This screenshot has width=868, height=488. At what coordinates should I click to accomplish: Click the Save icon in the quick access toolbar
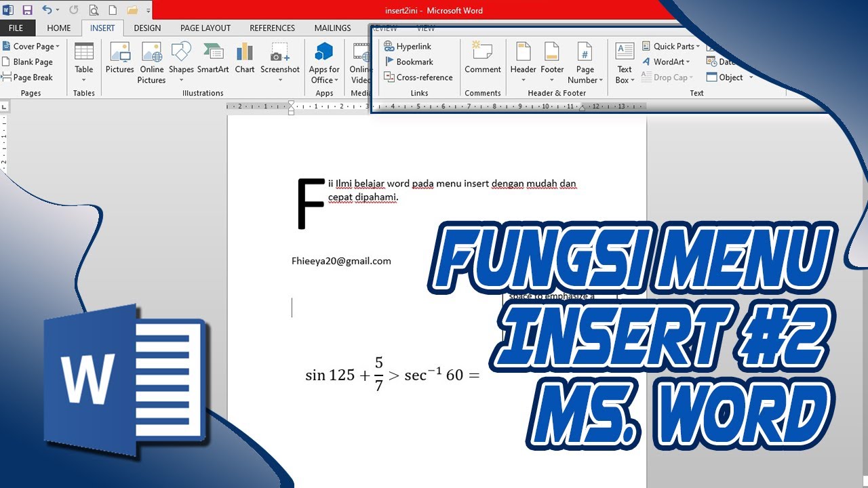pos(27,10)
